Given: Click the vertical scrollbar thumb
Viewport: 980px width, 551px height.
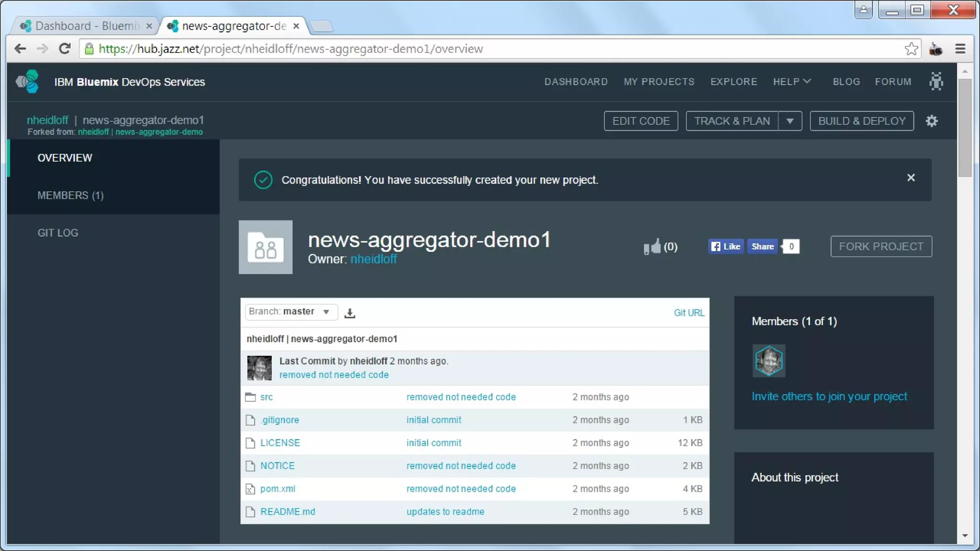Looking at the screenshot, I should coord(965,127).
